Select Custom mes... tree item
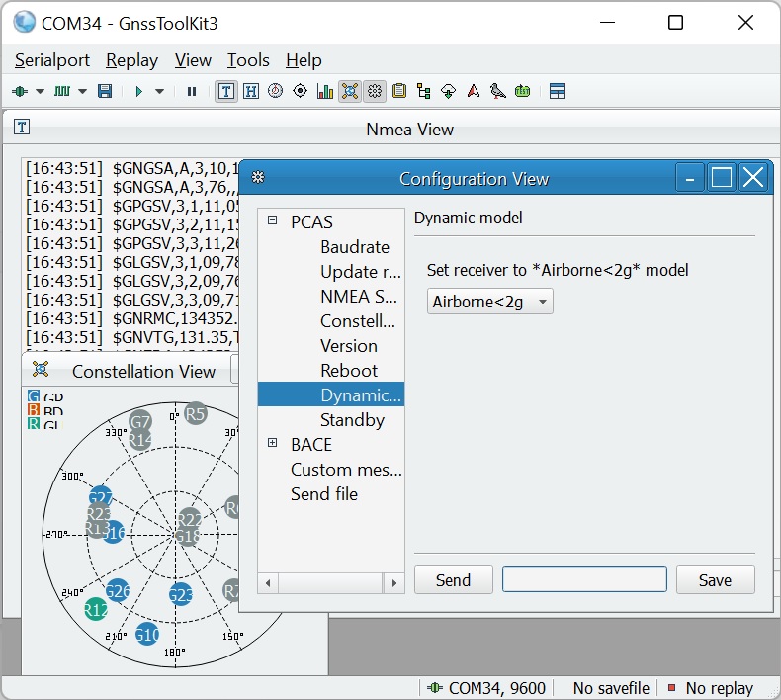The height and width of the screenshot is (700, 781). pyautogui.click(x=346, y=470)
